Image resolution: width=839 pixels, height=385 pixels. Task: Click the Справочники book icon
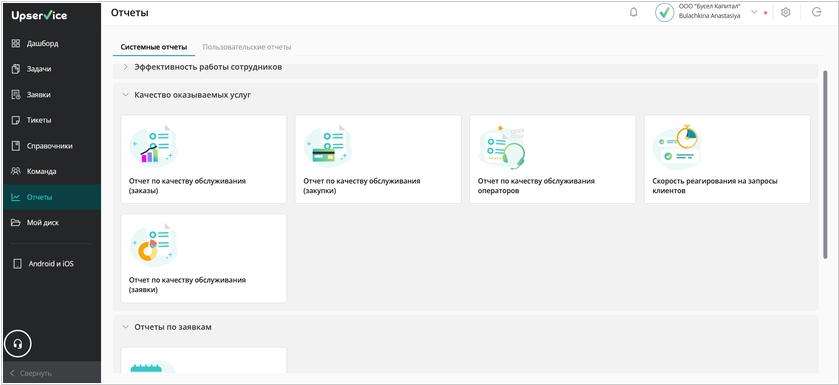point(16,146)
